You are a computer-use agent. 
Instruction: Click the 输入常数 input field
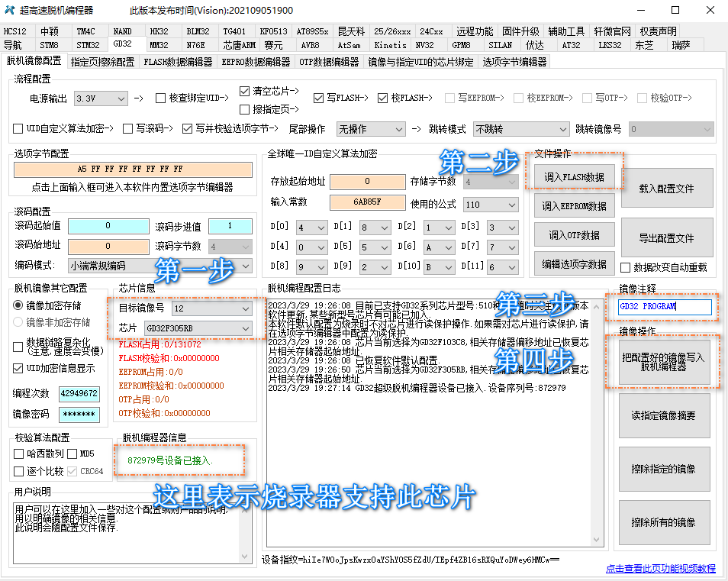367,202
